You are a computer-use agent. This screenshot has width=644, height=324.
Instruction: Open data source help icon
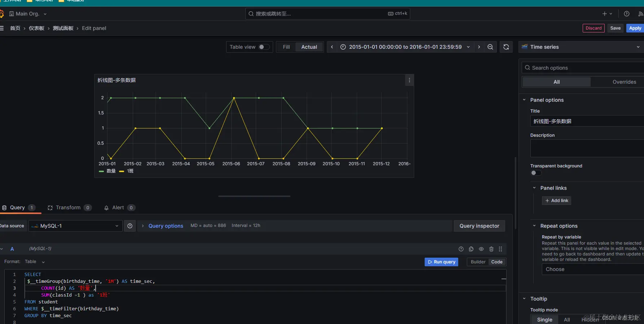point(130,226)
